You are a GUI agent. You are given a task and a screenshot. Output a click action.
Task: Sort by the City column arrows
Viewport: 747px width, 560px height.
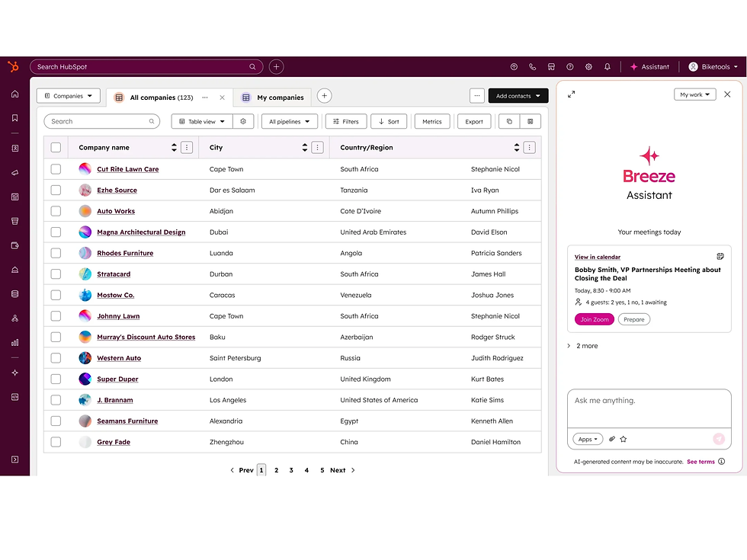(305, 148)
